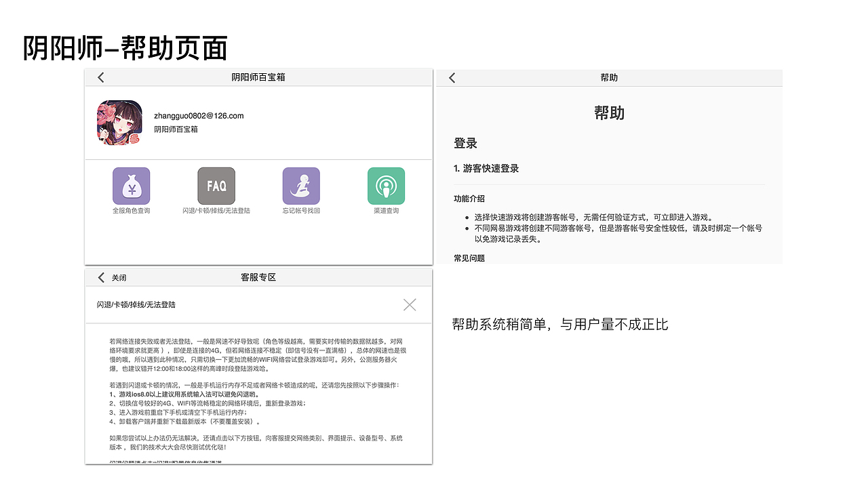Image resolution: width=868 pixels, height=488 pixels.
Task: Select the 帮助 page title bar
Action: tap(608, 77)
